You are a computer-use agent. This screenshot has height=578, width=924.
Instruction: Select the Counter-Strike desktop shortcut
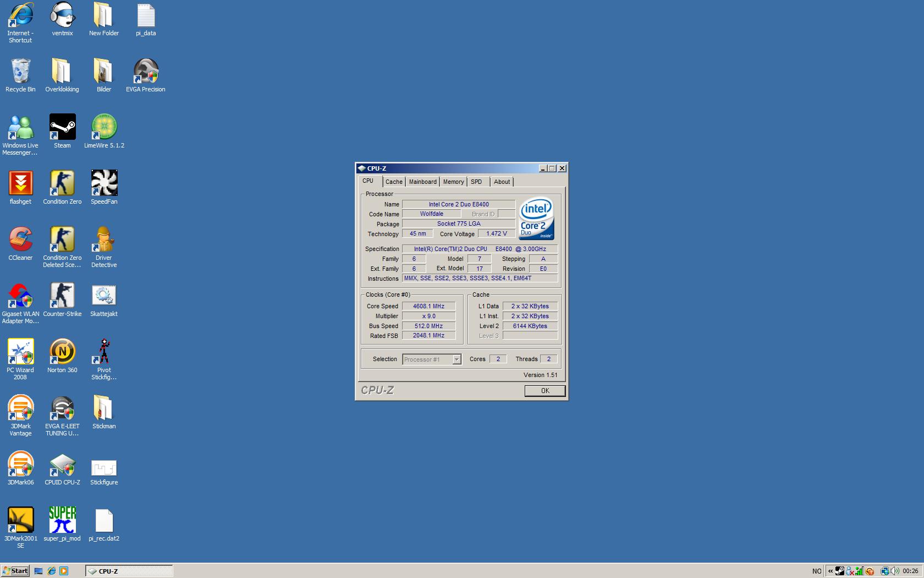[62, 300]
